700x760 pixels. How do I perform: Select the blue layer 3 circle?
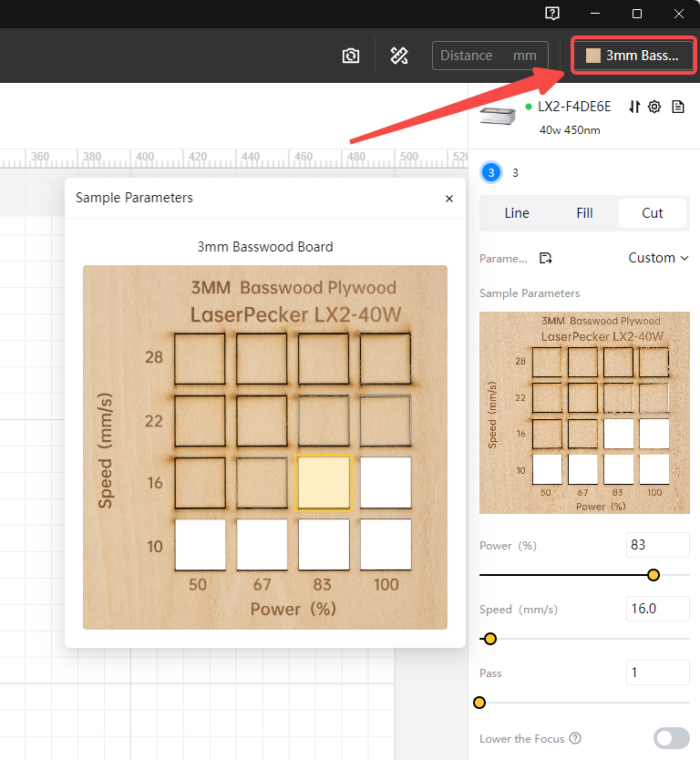[x=490, y=172]
